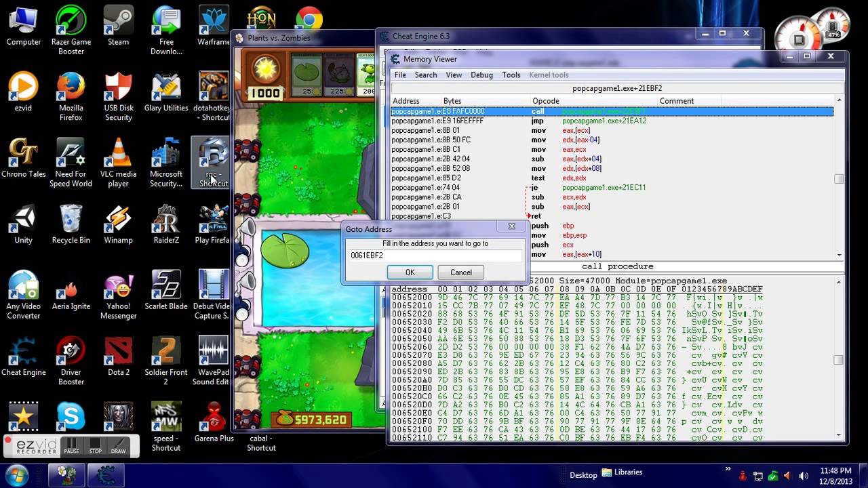Screen dimensions: 868x488
Task: Click the volume icon in system tray
Action: pyautogui.click(x=804, y=476)
